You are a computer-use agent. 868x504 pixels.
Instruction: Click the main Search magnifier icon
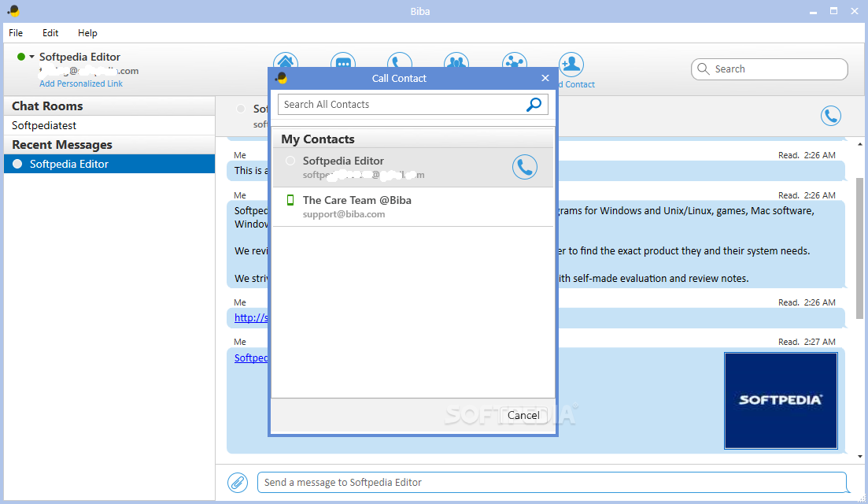pos(703,69)
